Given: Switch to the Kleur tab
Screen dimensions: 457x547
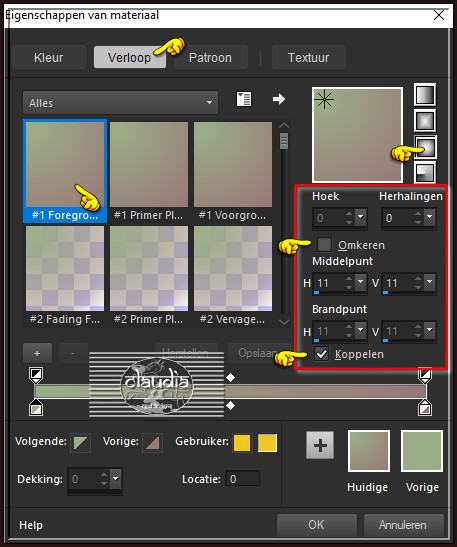Looking at the screenshot, I should pyautogui.click(x=48, y=58).
